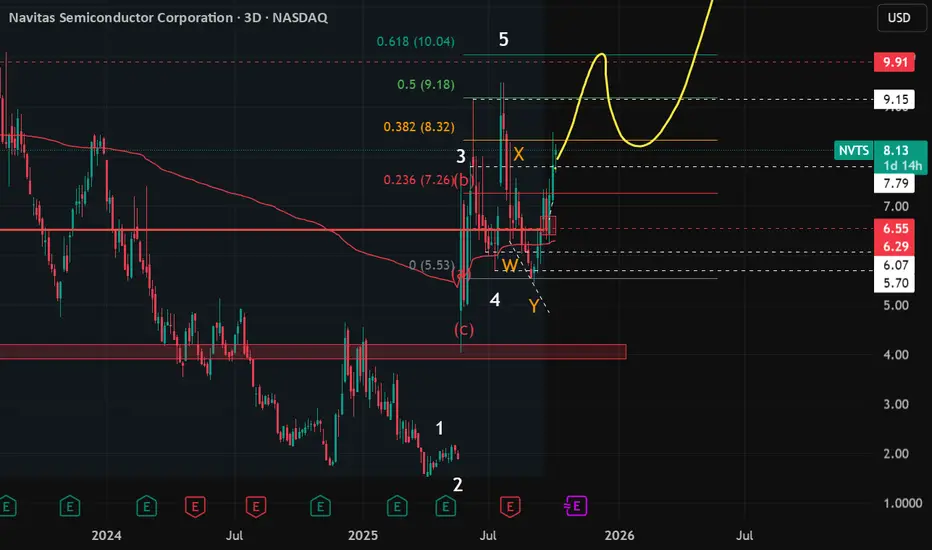
Task: Click the purple upcoming earnings marker
Action: pyautogui.click(x=575, y=506)
